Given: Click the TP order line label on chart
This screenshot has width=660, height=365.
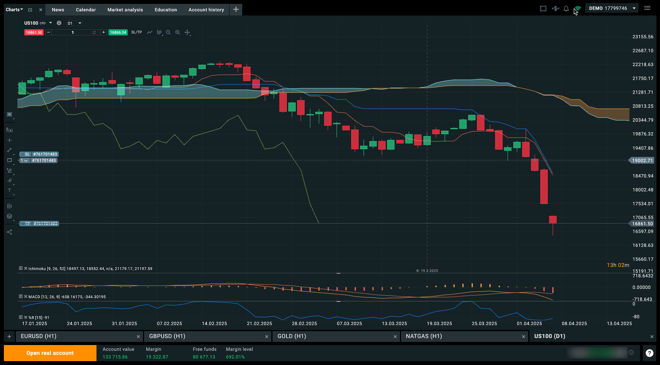Looking at the screenshot, I should tap(39, 224).
